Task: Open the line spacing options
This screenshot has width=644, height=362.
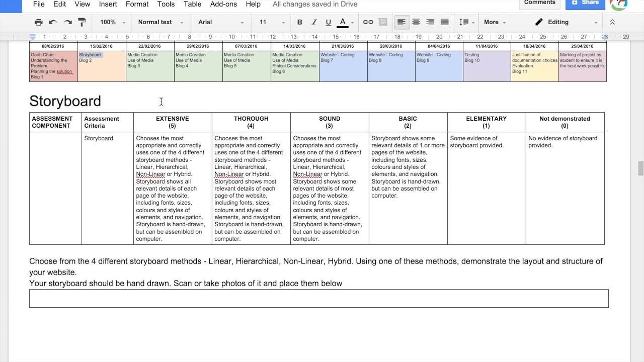Action: [466, 22]
